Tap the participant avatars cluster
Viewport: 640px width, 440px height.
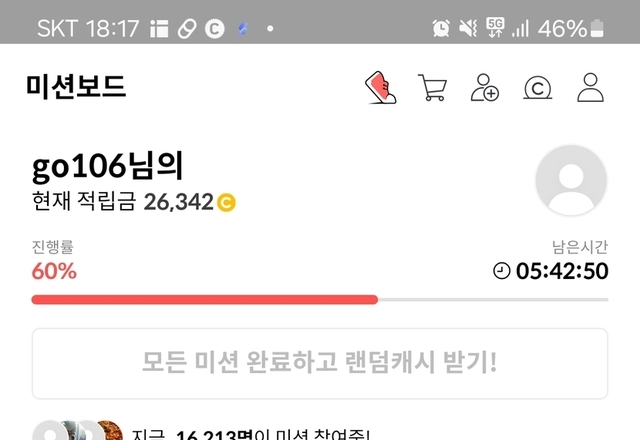tap(78, 430)
